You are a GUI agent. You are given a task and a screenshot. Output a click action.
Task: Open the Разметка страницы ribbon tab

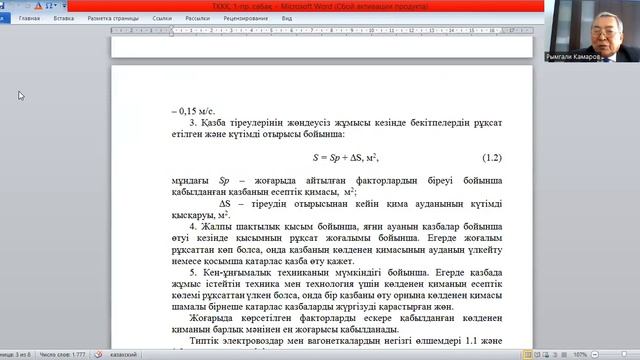click(x=113, y=18)
